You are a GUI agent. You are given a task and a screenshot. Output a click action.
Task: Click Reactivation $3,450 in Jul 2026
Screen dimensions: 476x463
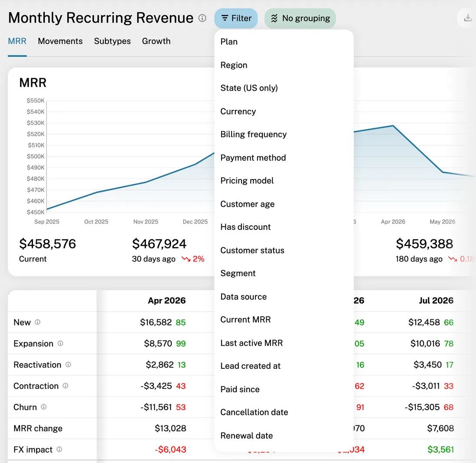point(428,365)
